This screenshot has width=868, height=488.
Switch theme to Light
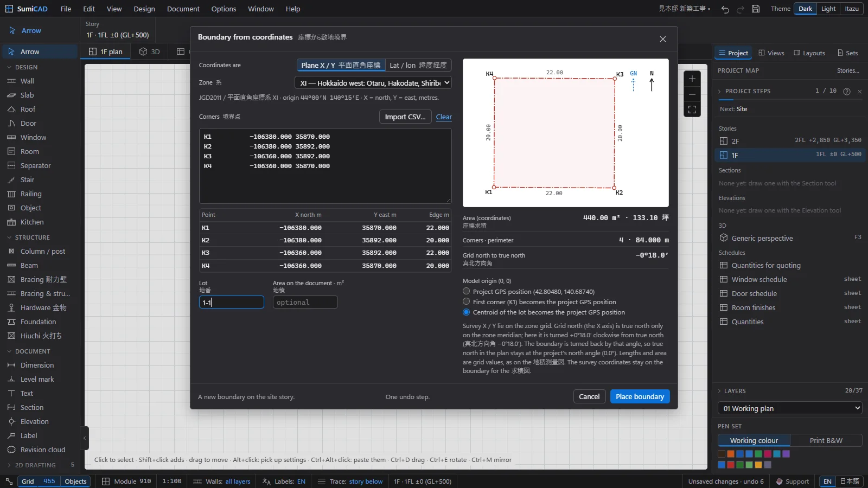tap(828, 9)
